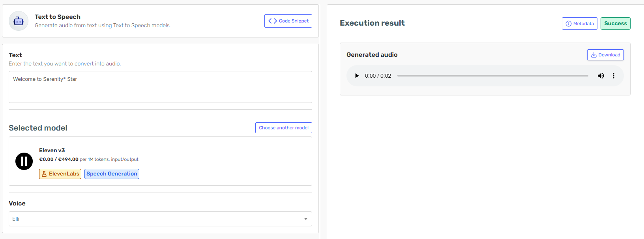644x239 pixels.
Task: Open the Metadata info panel
Action: 579,24
